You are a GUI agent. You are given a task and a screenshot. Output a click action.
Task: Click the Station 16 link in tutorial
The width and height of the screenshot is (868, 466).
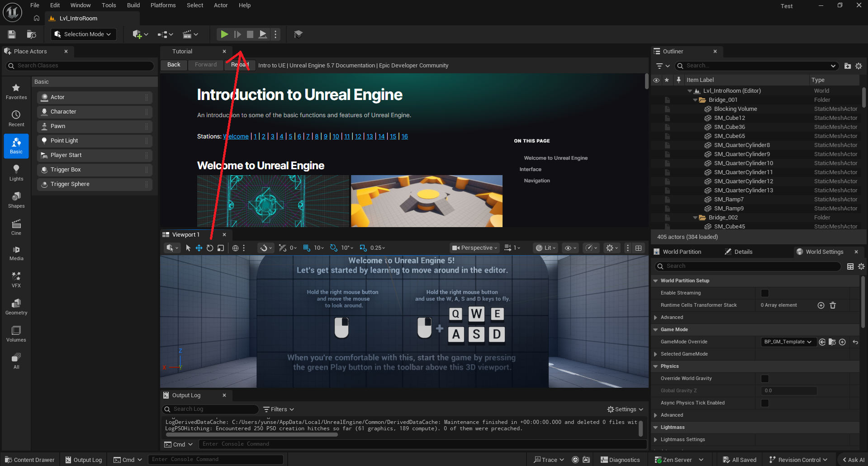tap(404, 137)
